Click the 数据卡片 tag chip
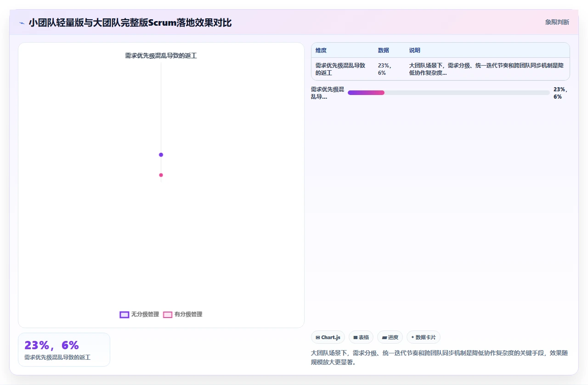 pos(424,337)
